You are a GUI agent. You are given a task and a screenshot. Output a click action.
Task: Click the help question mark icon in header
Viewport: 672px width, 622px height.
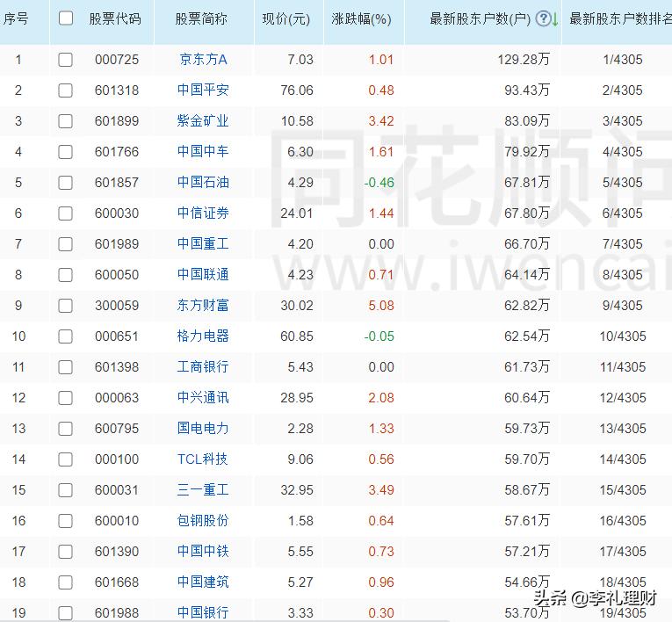coord(543,18)
